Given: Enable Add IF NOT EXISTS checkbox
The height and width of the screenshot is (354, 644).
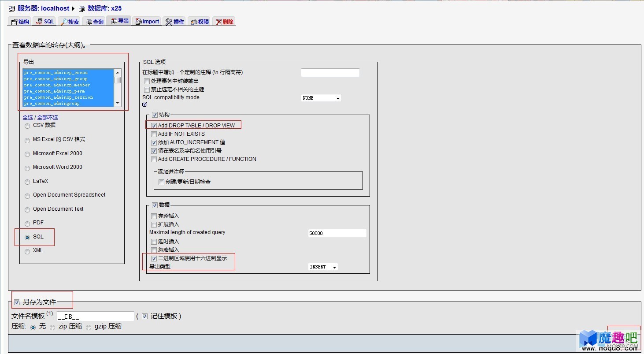Looking at the screenshot, I should (x=154, y=134).
